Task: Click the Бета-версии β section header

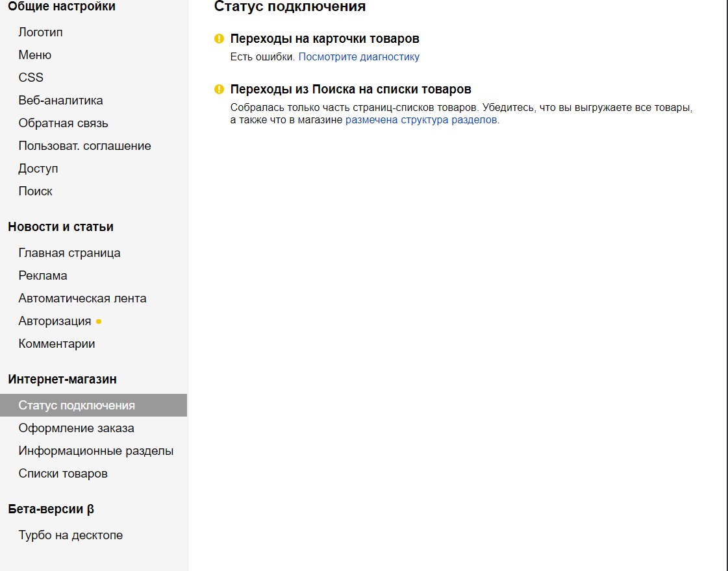Action: [51, 509]
